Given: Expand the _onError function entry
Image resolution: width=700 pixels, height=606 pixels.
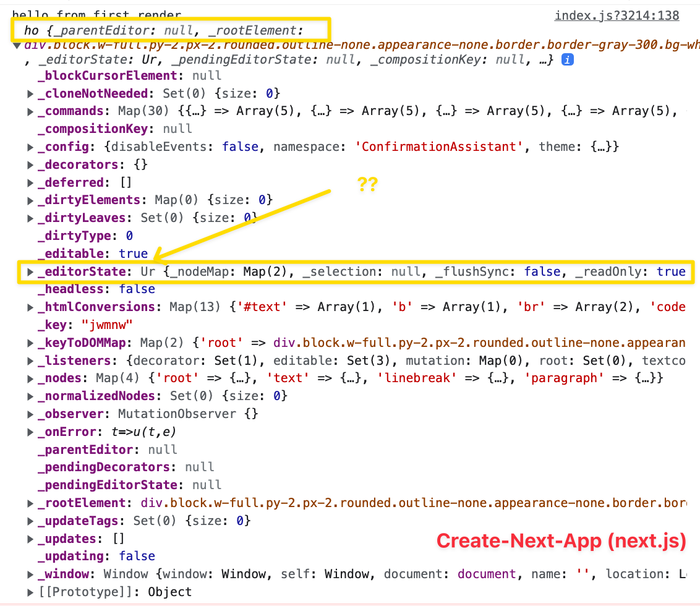Looking at the screenshot, I should [x=30, y=432].
